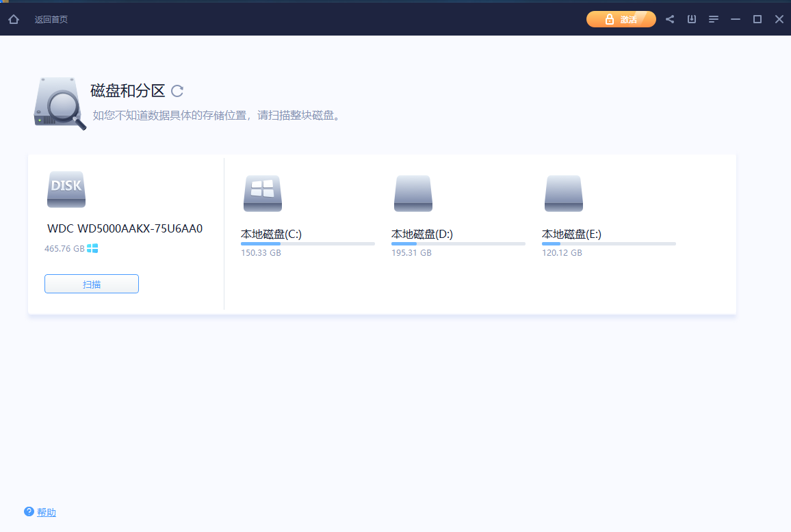This screenshot has width=791, height=532.
Task: Click the large disk magnifier header icon
Action: [60, 103]
